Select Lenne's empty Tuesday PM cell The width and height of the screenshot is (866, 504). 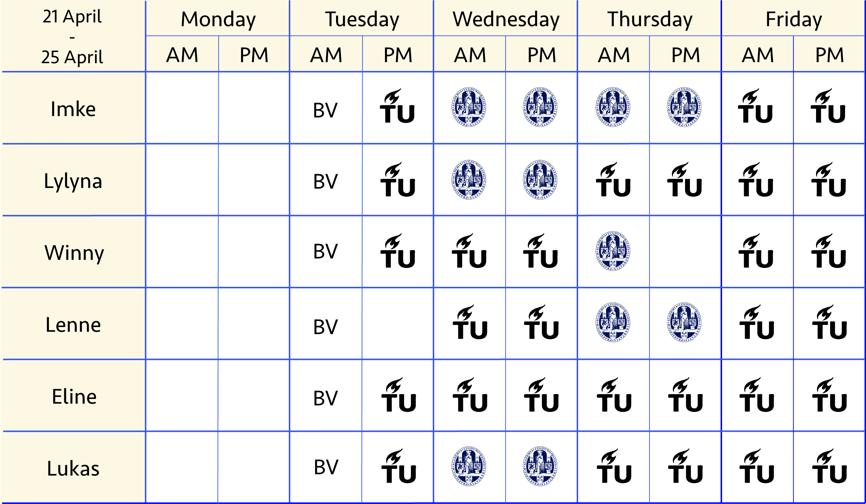pyautogui.click(x=398, y=324)
